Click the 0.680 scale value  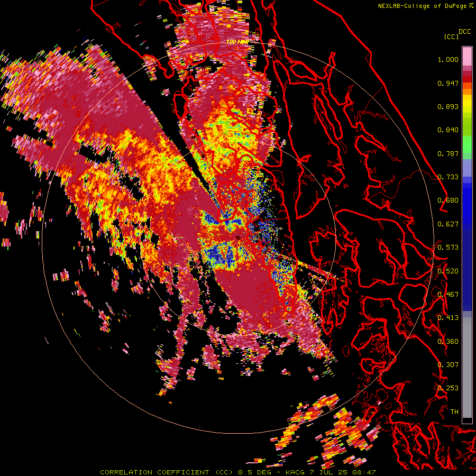(x=448, y=200)
